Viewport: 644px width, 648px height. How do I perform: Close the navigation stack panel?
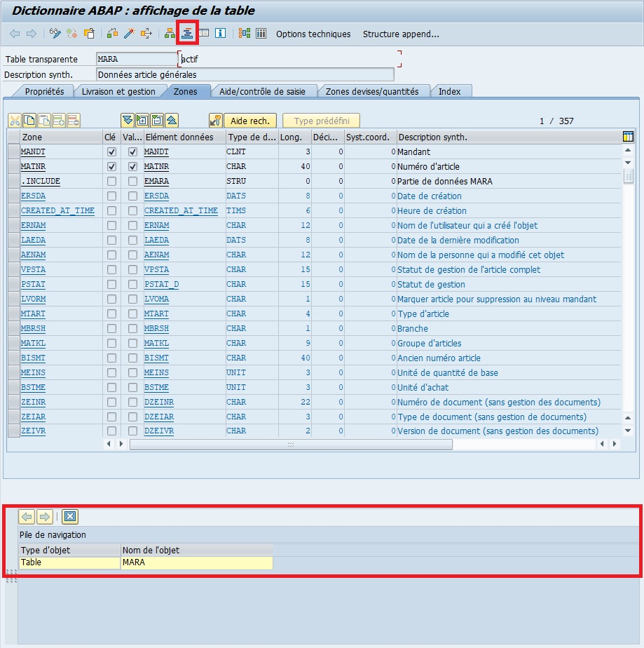pyautogui.click(x=69, y=517)
